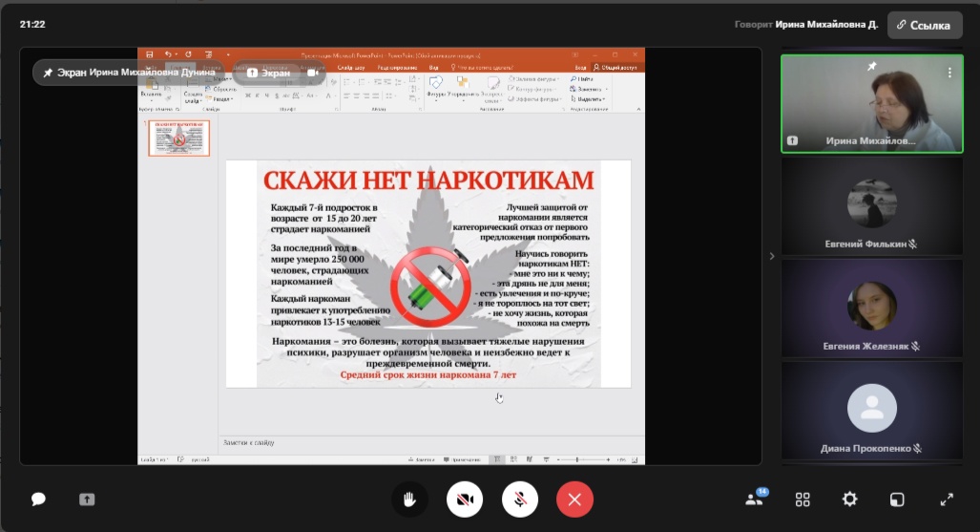This screenshot has width=980, height=532.
Task: Click the 'Что вы хотите сделать?' search box
Action: pyautogui.click(x=482, y=67)
